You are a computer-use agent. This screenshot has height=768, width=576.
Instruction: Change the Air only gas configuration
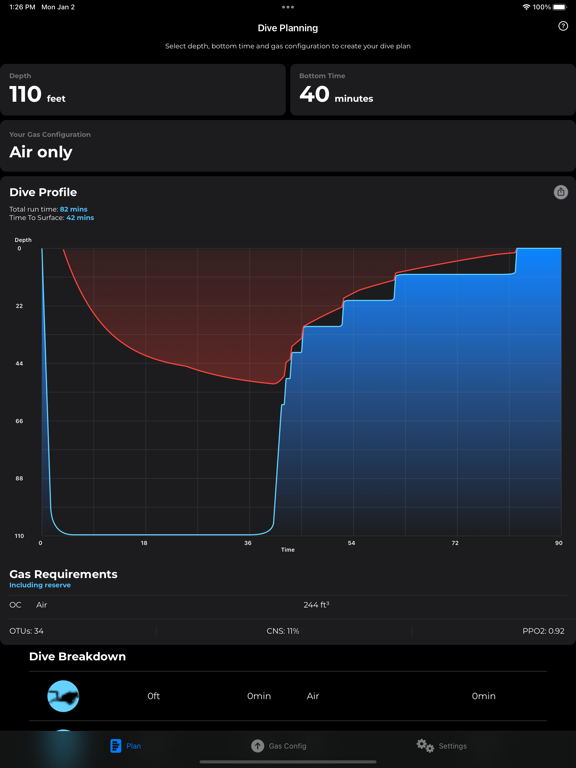(288, 146)
